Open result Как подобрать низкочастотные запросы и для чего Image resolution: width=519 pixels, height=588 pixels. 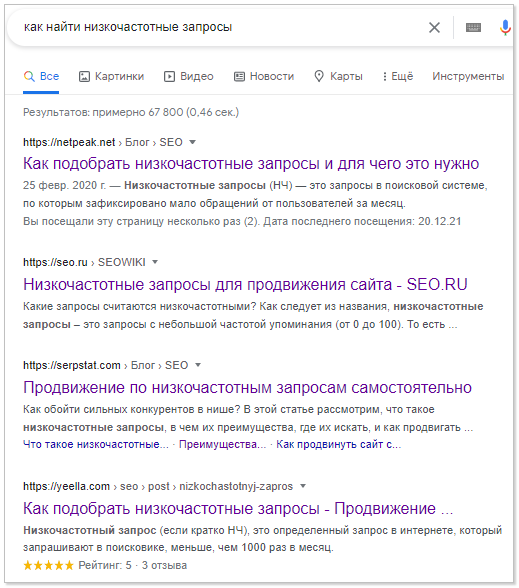click(251, 164)
